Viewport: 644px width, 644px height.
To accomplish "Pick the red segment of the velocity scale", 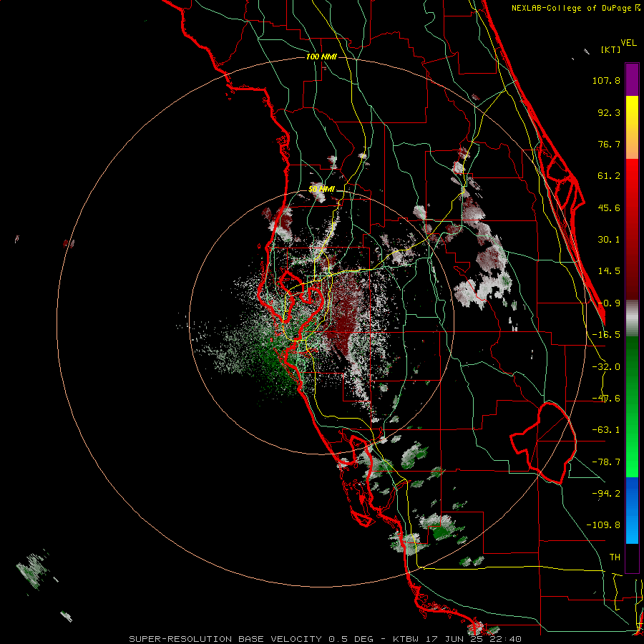I will [632, 229].
